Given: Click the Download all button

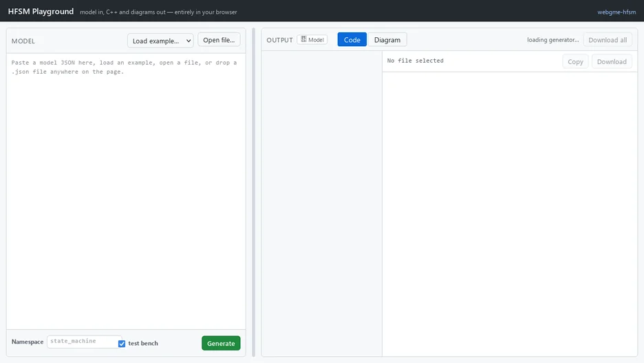Looking at the screenshot, I should tap(608, 40).
